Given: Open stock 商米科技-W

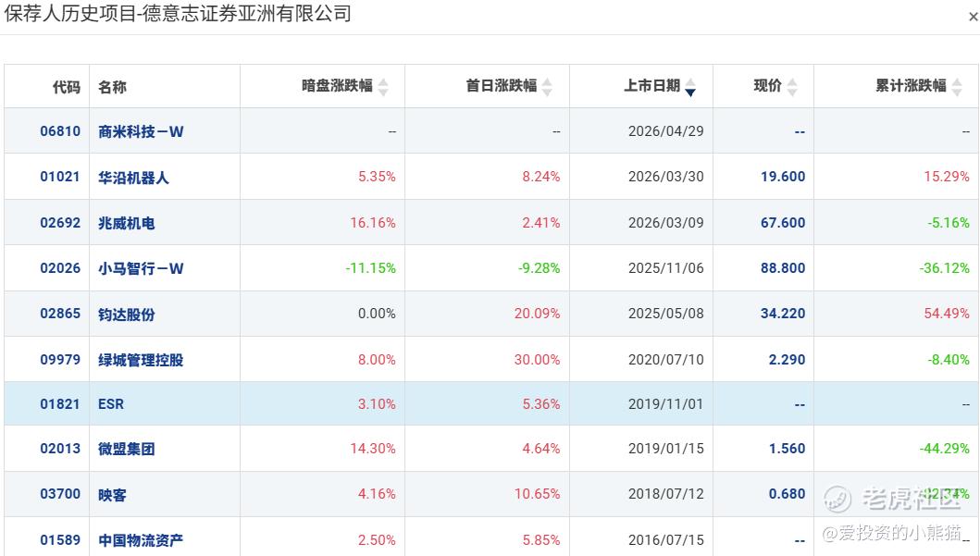Looking at the screenshot, I should click(141, 131).
